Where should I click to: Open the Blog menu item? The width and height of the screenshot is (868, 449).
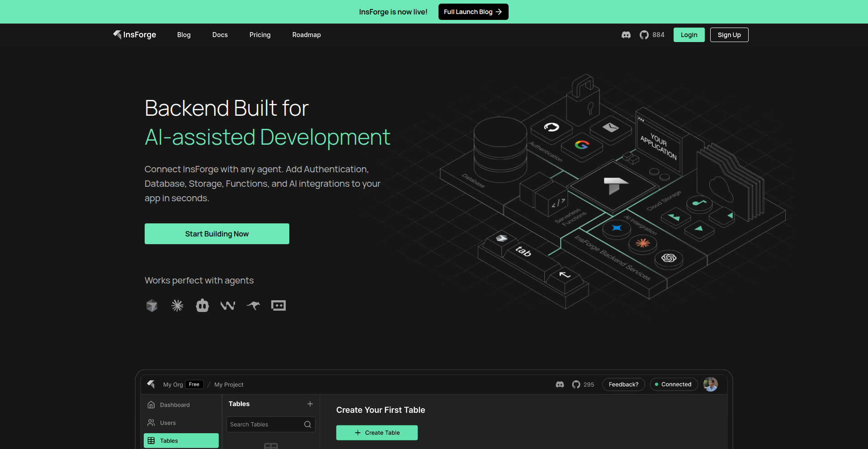[x=184, y=35]
